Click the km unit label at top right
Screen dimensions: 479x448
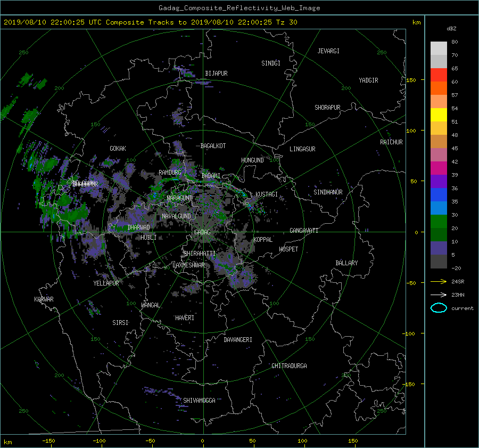(x=416, y=22)
